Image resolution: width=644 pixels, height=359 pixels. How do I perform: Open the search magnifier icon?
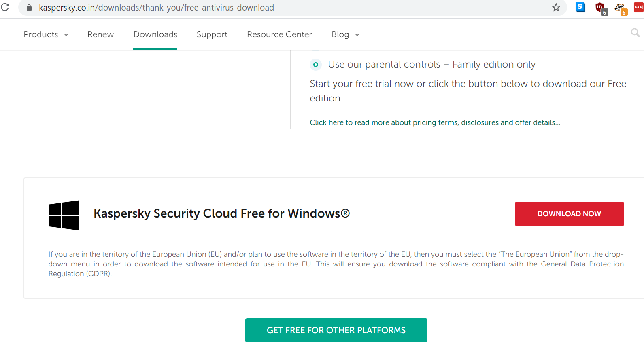coord(635,33)
